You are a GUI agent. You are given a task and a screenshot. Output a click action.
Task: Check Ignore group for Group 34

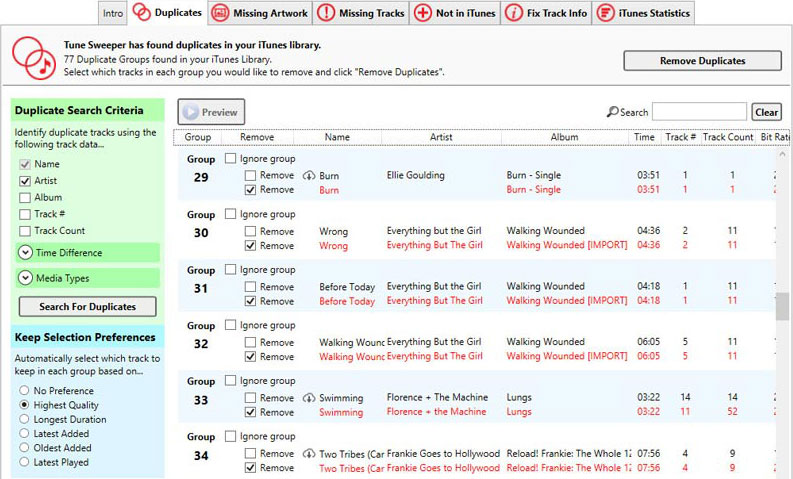pyautogui.click(x=230, y=436)
